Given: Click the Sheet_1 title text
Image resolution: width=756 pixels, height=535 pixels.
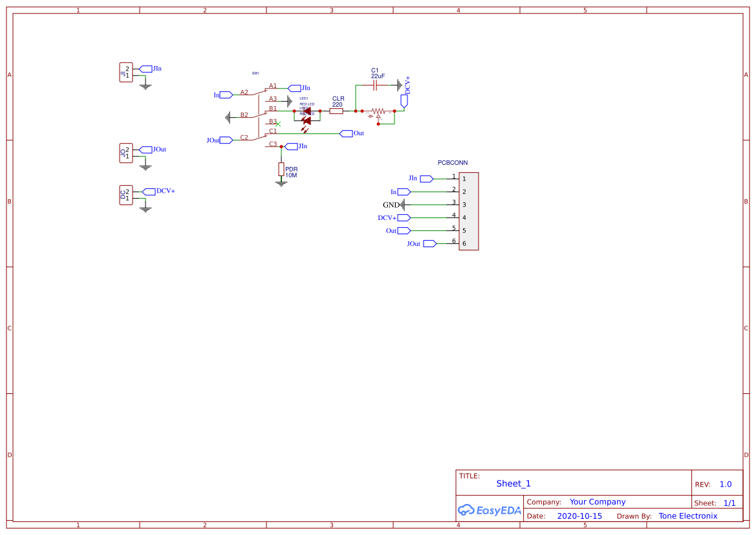Looking at the screenshot, I should [x=513, y=483].
